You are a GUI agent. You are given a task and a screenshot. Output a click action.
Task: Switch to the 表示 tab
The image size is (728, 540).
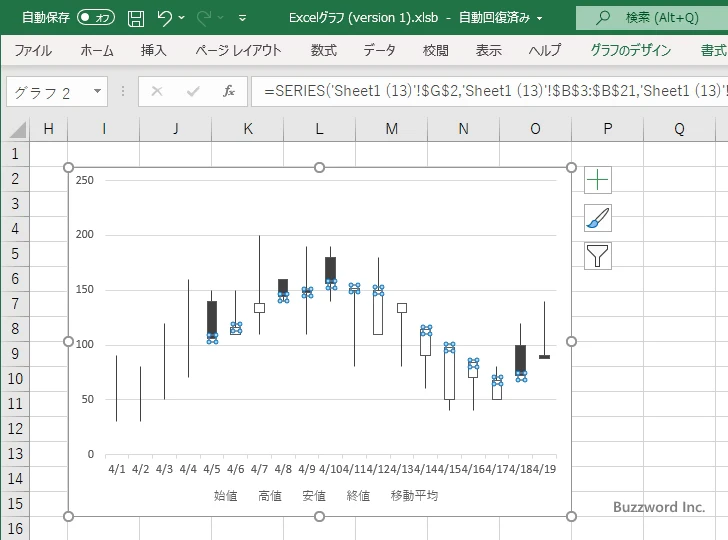pos(488,50)
